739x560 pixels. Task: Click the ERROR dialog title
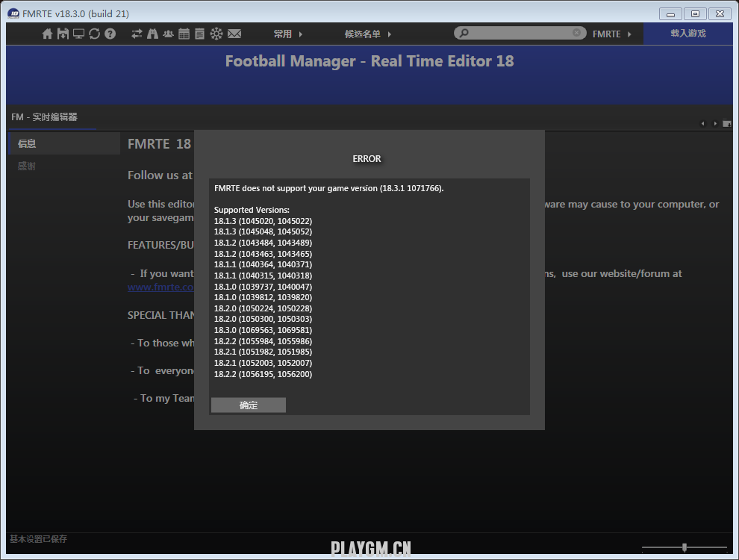coord(367,159)
